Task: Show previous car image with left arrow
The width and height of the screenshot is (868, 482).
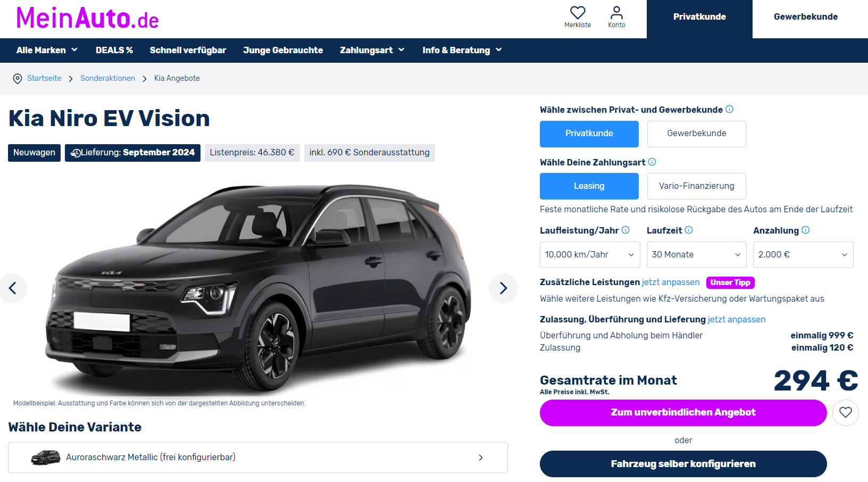Action: (13, 288)
